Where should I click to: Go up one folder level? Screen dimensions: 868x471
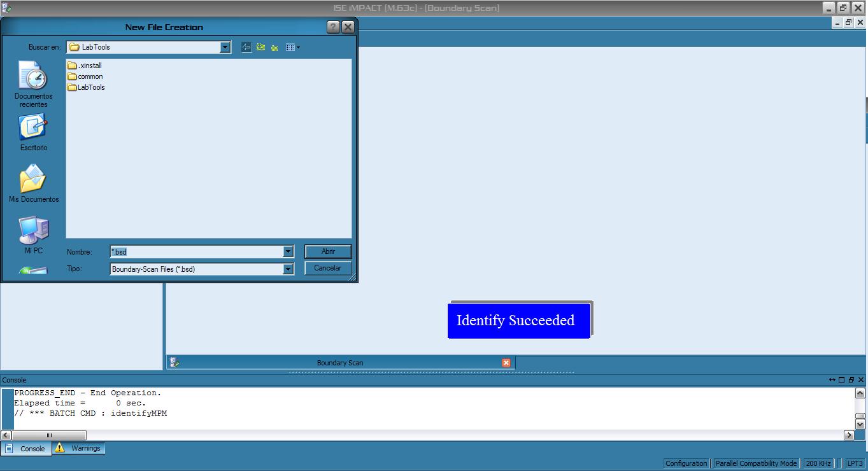260,47
